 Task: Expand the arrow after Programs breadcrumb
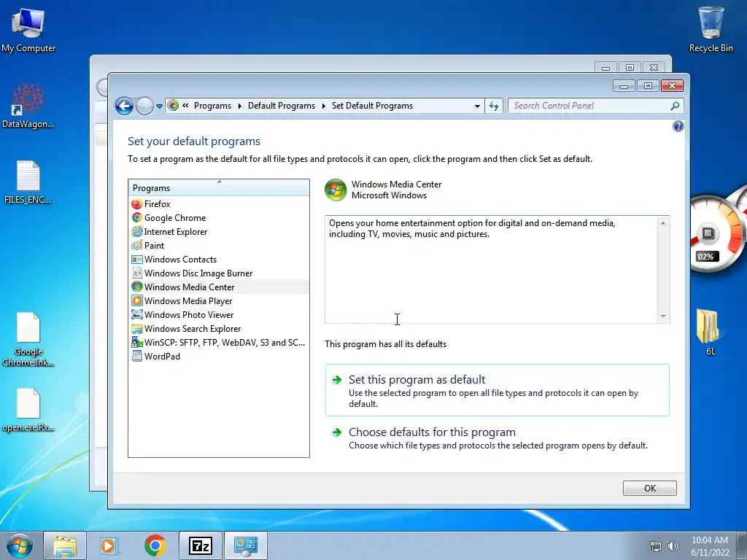coord(239,106)
